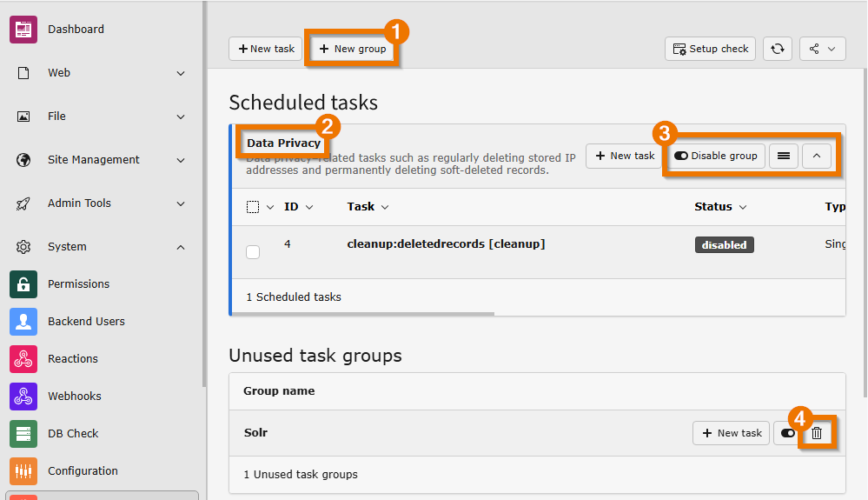
Task: Open Backend Users module icon
Action: (23, 322)
